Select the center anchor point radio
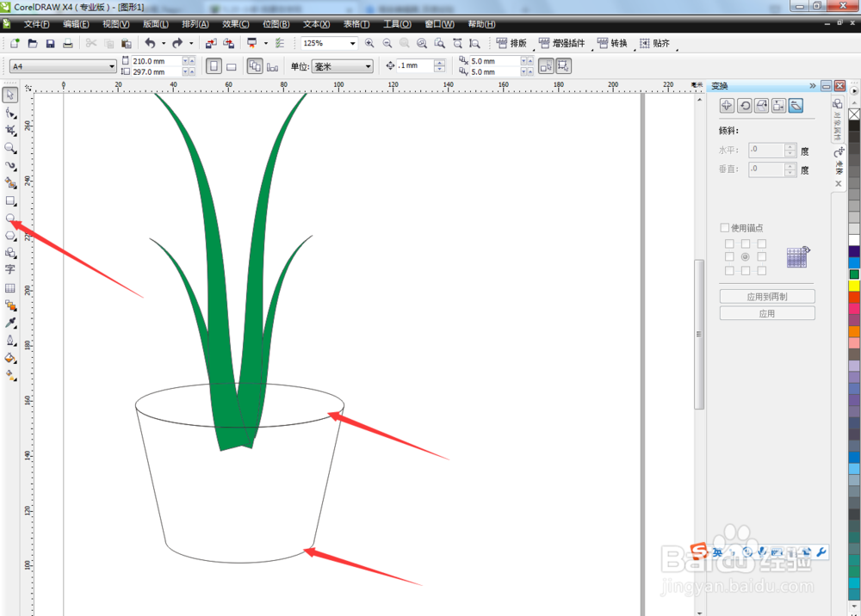Viewport: 861px width, 616px height. [745, 256]
